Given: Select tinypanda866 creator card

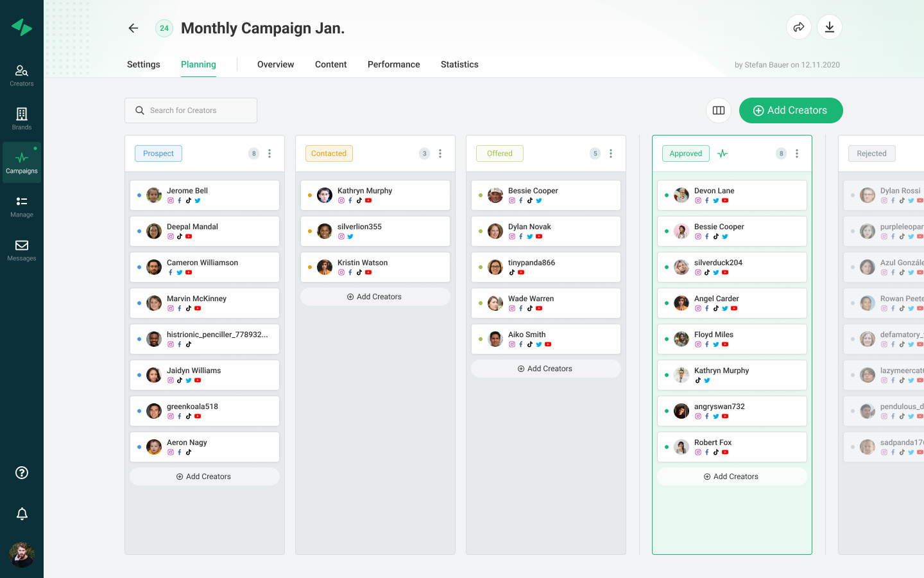Looking at the screenshot, I should [546, 267].
